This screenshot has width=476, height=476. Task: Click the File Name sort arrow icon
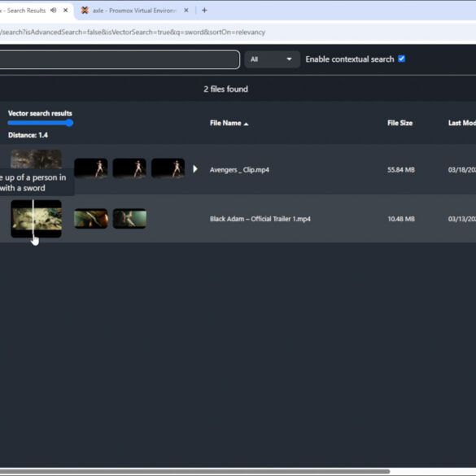(x=247, y=124)
